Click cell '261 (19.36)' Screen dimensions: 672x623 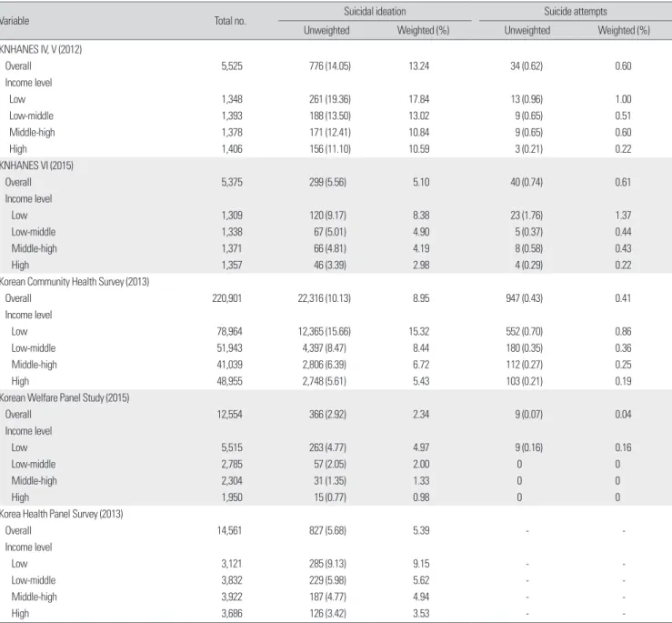330,99
